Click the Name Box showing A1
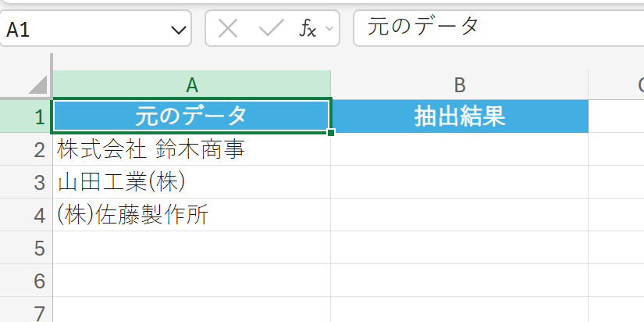Image resolution: width=644 pixels, height=322 pixels. 86,30
